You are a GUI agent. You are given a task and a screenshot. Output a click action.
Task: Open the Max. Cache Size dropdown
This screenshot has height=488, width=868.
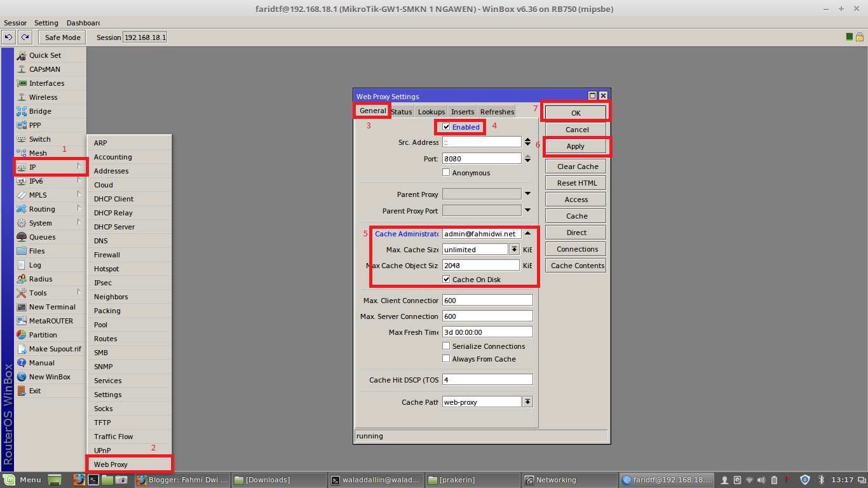click(515, 250)
